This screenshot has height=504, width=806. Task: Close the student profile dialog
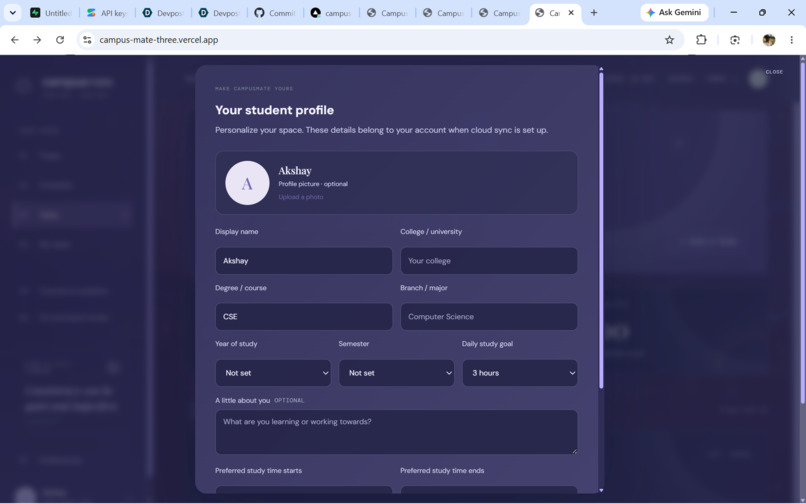click(x=774, y=72)
